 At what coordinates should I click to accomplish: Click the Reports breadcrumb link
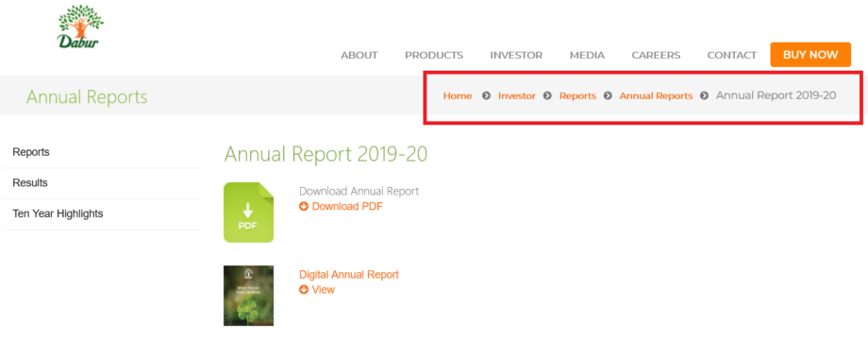pos(578,96)
